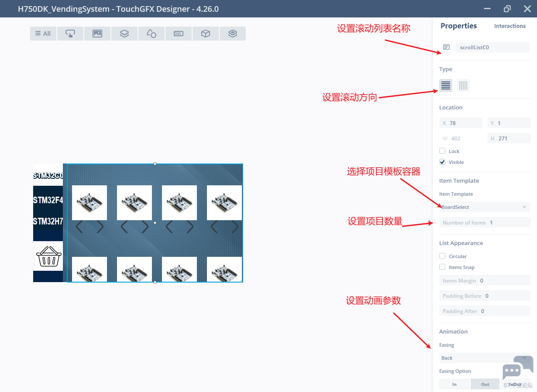Enable Circular list appearance
The image size is (537, 392).
[442, 256]
